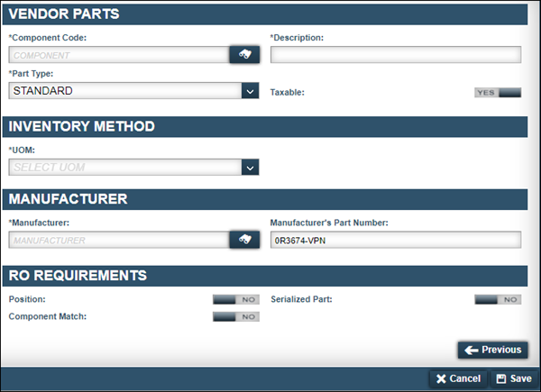Enable the Component Match switch
The height and width of the screenshot is (392, 541).
[235, 317]
